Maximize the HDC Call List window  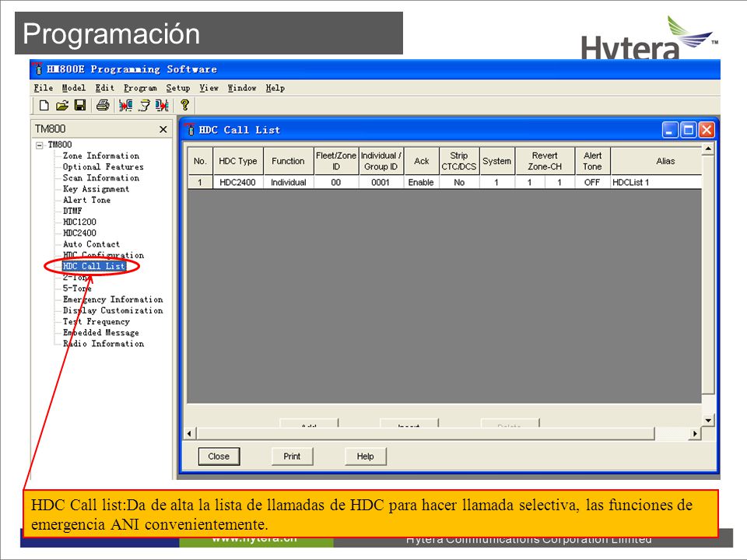(689, 130)
